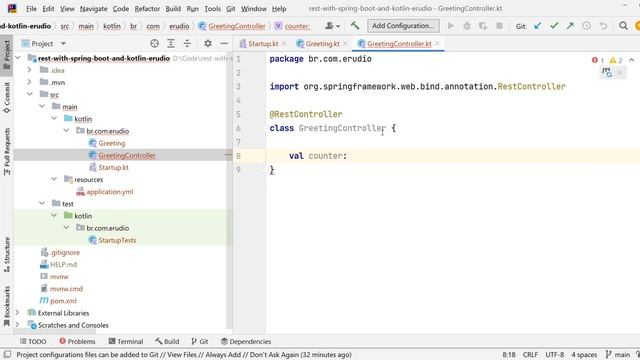Collapse the src folder

[x=29, y=94]
